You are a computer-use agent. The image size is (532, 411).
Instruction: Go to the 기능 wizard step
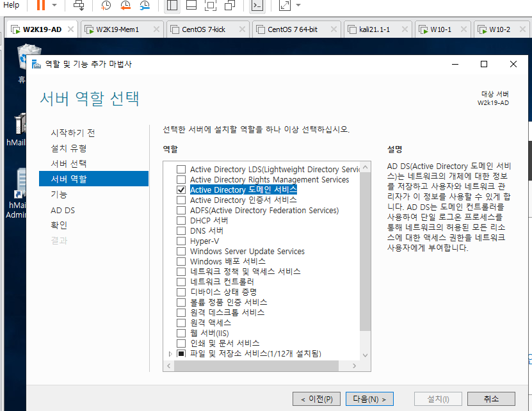(59, 195)
